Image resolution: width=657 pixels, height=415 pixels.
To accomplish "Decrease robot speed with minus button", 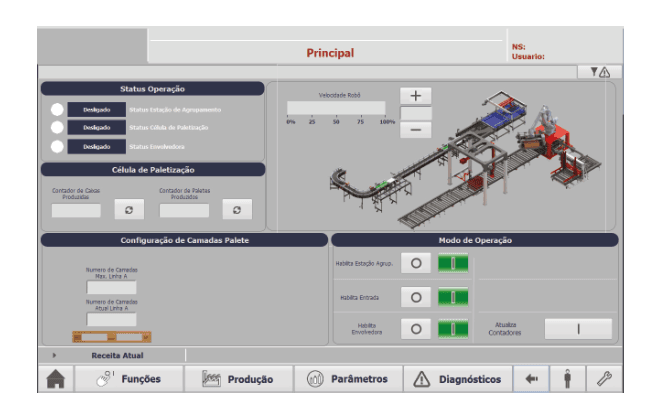I will 416,130.
